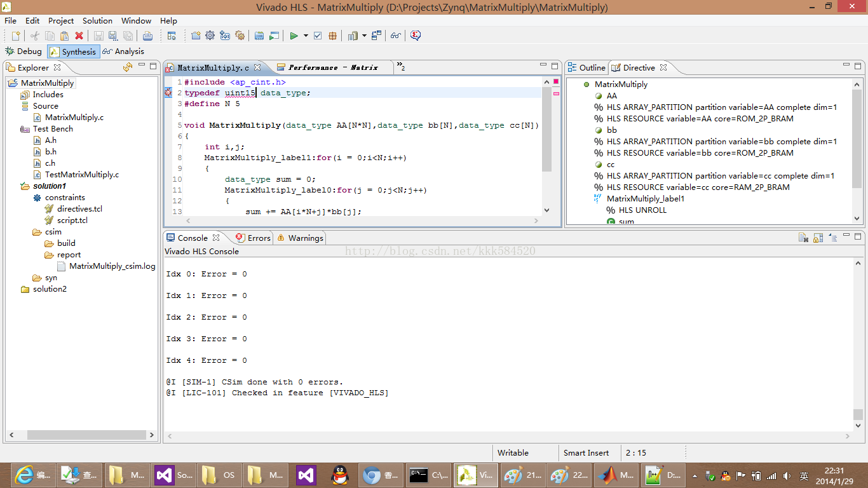This screenshot has width=868, height=488.
Task: Minimize the Directive panel
Action: [x=847, y=65]
